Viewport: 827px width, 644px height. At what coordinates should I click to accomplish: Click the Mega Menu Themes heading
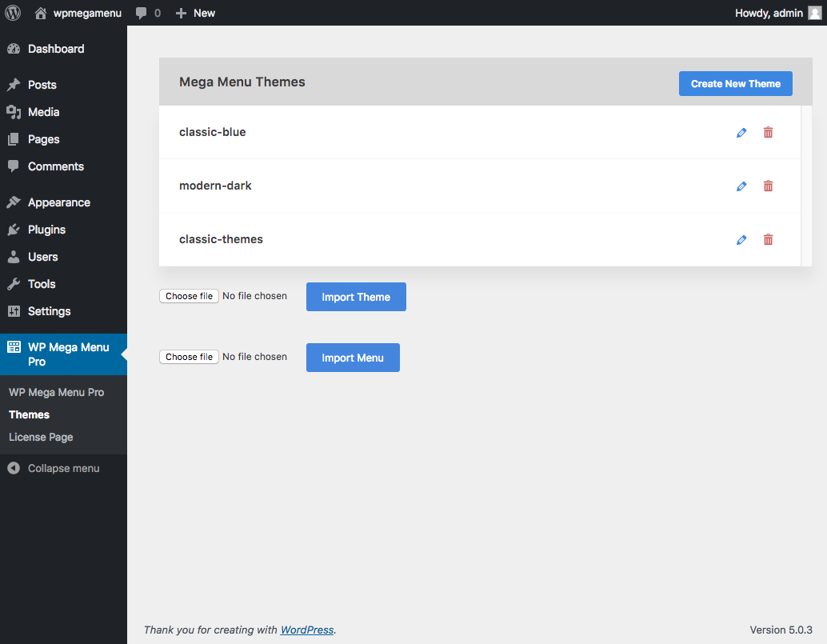point(242,82)
